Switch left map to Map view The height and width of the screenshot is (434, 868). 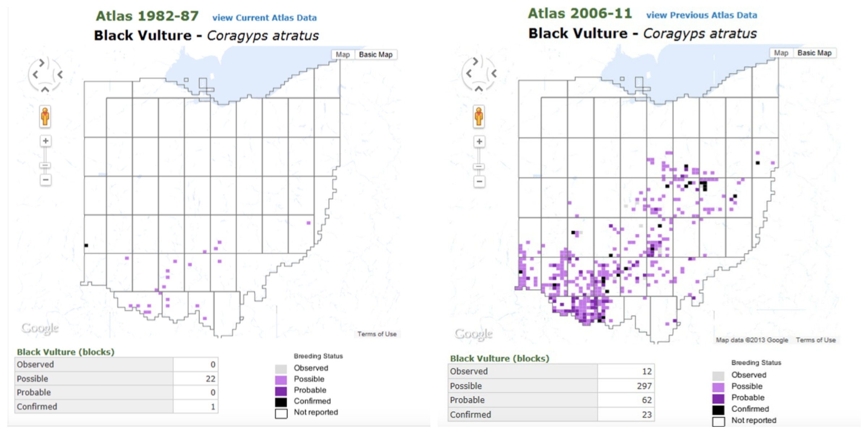(x=342, y=55)
